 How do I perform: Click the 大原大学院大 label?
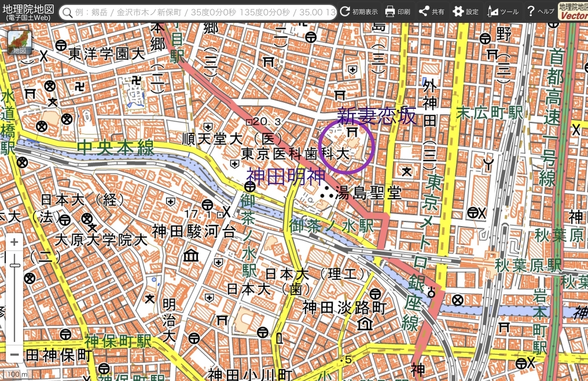[101, 240]
